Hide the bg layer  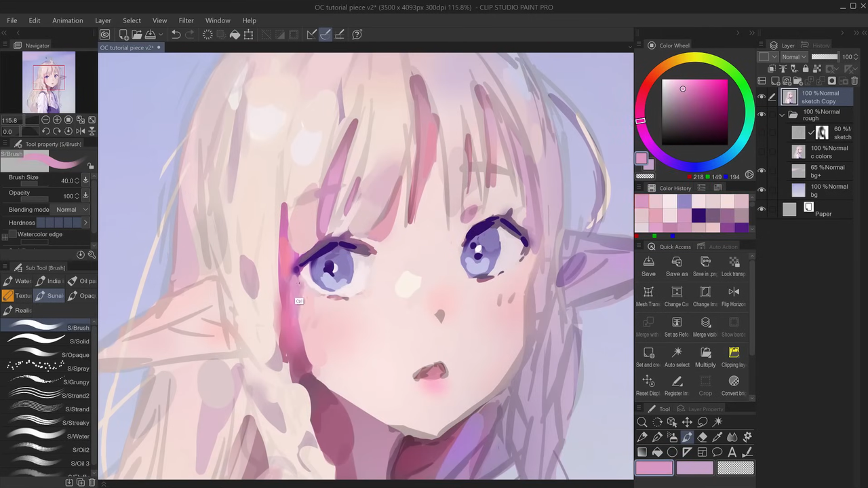click(x=761, y=190)
